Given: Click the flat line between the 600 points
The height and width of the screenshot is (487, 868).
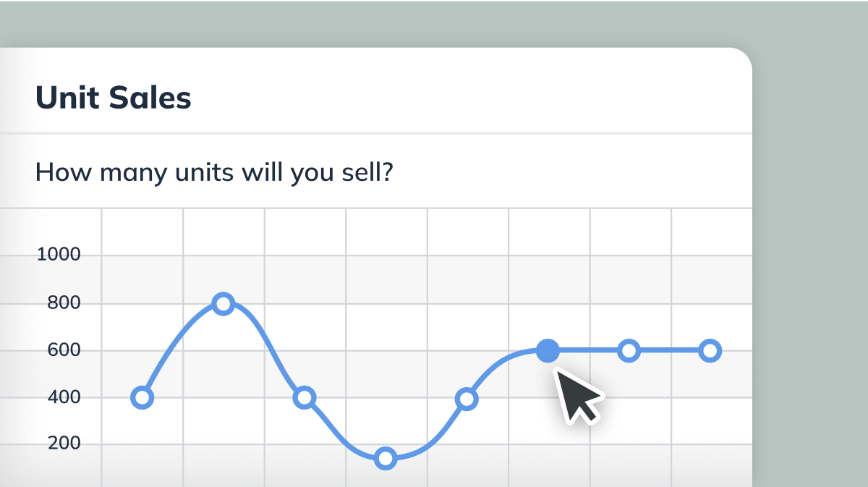Looking at the screenshot, I should tap(589, 351).
